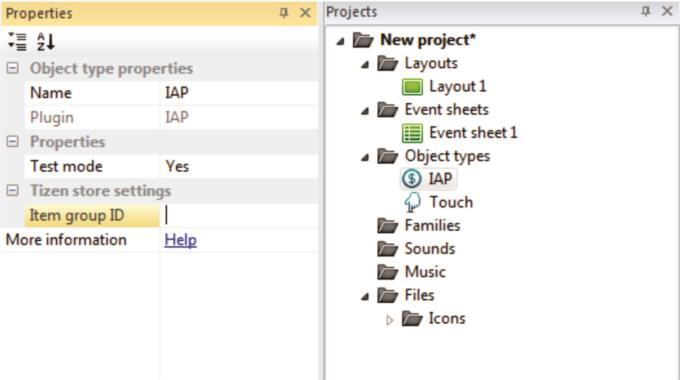
Task: Collapse Tizen store settings section
Action: tap(13, 190)
